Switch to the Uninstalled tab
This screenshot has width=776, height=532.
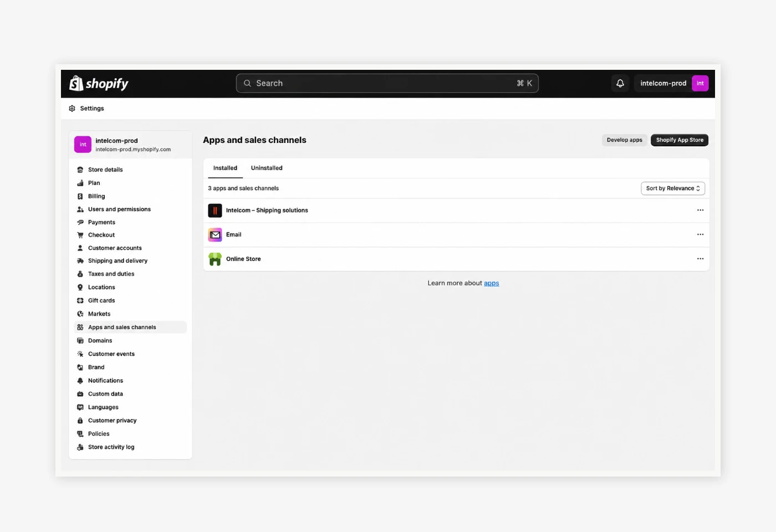[x=267, y=168]
